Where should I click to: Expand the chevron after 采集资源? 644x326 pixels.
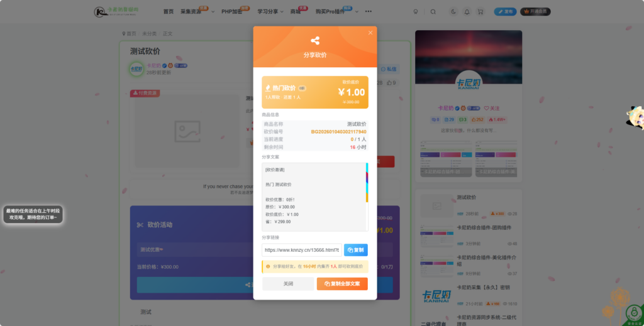[x=213, y=12]
